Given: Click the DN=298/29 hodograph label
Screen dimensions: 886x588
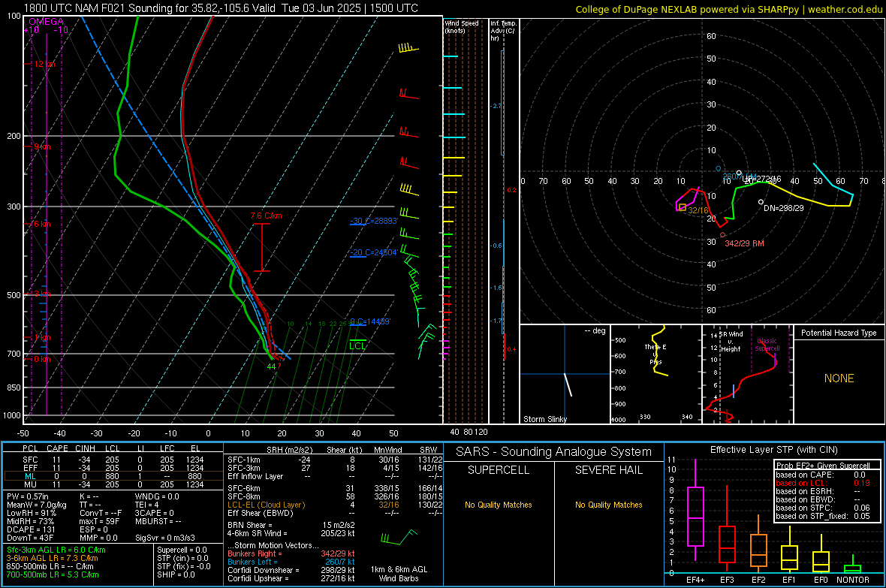Looking at the screenshot, I should [784, 208].
